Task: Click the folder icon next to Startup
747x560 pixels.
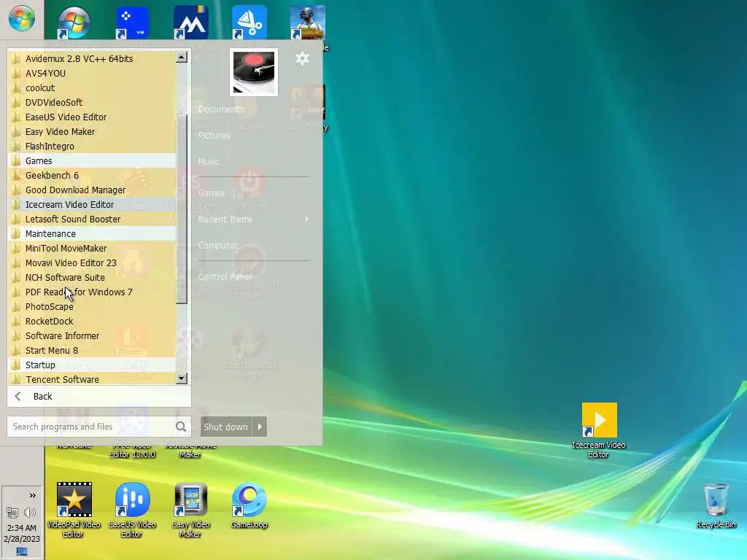Action: [x=16, y=365]
